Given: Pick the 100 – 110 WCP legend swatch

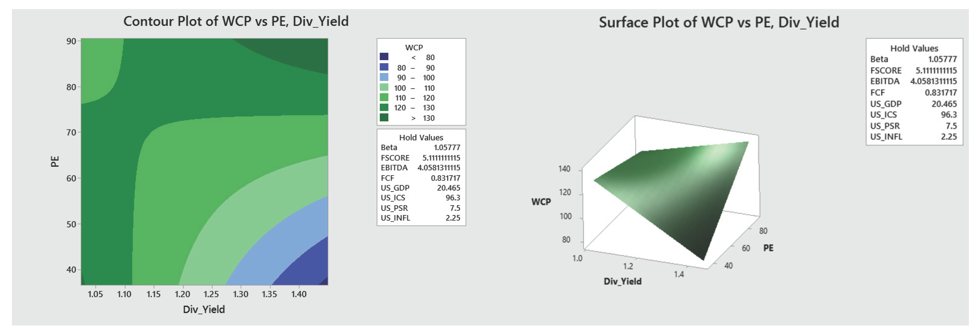Looking at the screenshot, I should click(x=384, y=87).
